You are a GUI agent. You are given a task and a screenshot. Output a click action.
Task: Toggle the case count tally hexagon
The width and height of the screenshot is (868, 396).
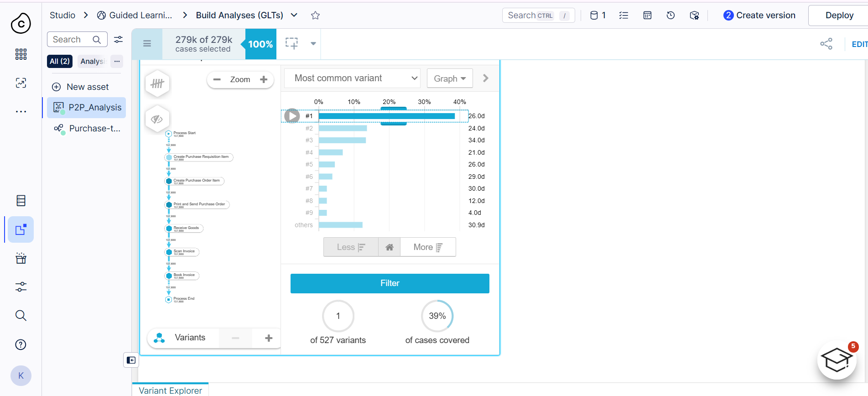(x=157, y=83)
